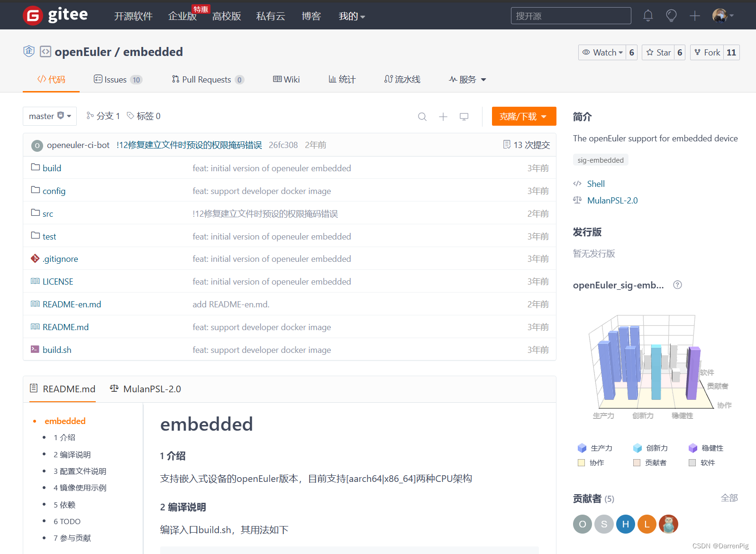
Task: Open the Issues tab
Action: point(118,79)
